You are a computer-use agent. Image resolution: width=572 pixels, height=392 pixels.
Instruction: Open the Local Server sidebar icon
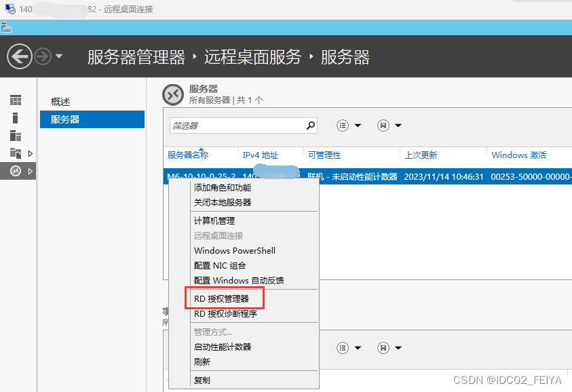click(16, 118)
